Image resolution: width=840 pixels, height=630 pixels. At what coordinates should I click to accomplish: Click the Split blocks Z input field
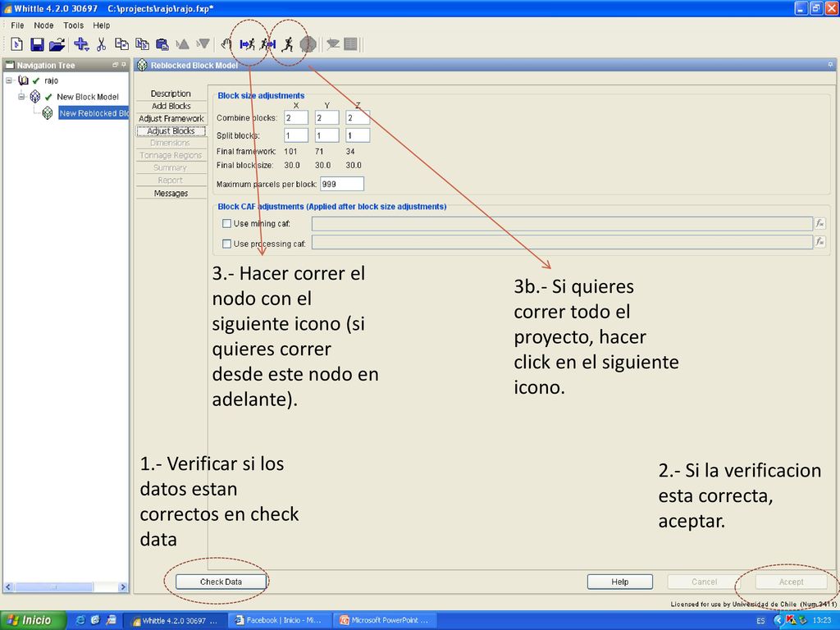point(358,135)
